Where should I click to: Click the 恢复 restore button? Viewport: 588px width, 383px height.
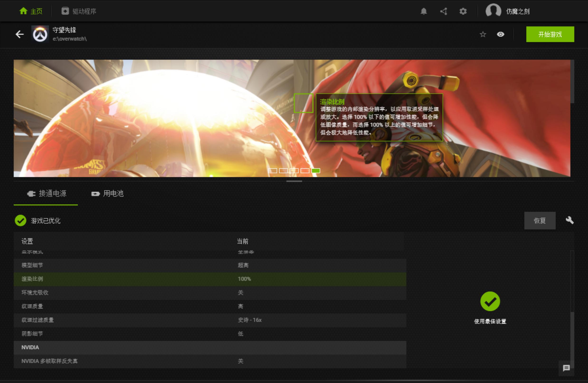tap(540, 220)
